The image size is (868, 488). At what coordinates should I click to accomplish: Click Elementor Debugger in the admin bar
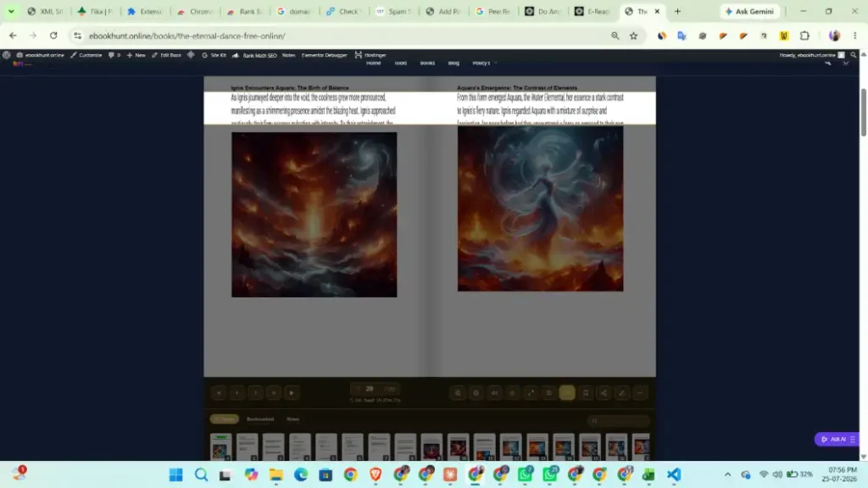(324, 55)
